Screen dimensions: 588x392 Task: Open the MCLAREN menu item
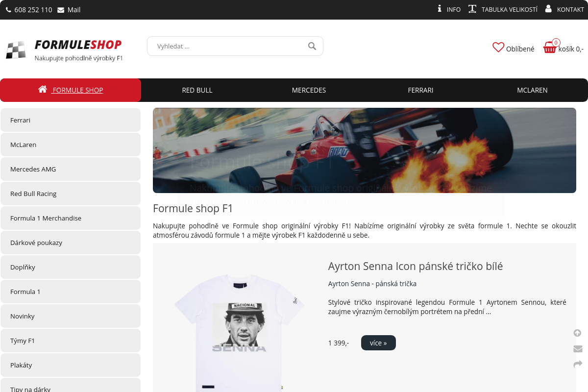click(x=532, y=90)
